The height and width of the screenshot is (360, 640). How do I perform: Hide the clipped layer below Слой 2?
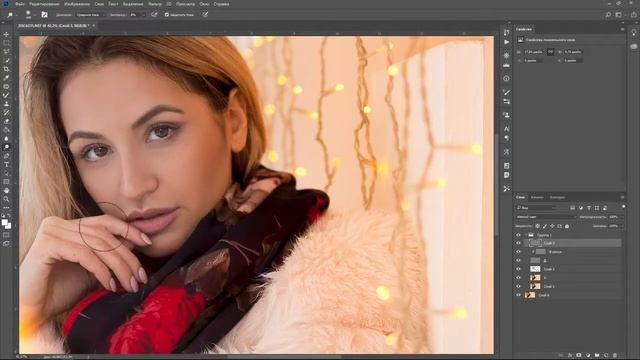(x=518, y=252)
